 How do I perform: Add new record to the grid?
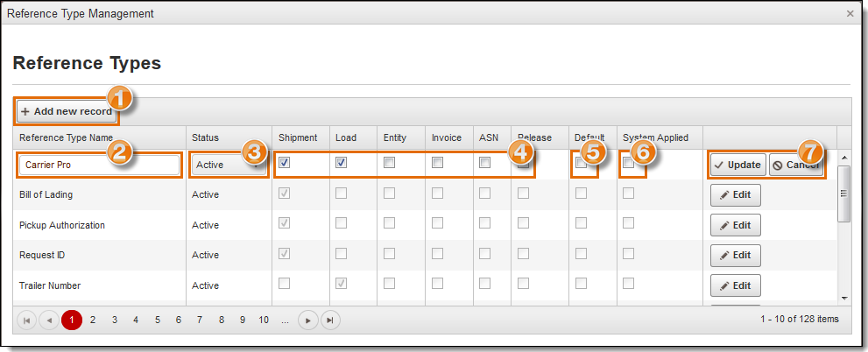(x=67, y=111)
